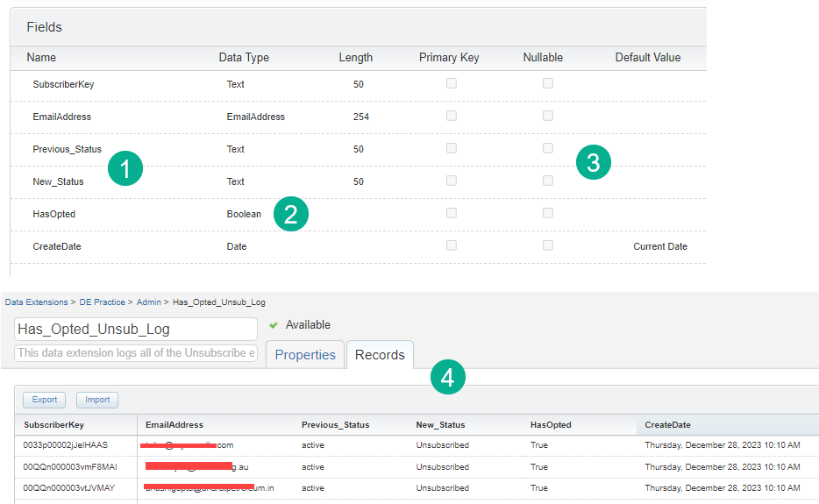Sort records by CreateDate column header
The height and width of the screenshot is (504, 819).
pos(669,425)
